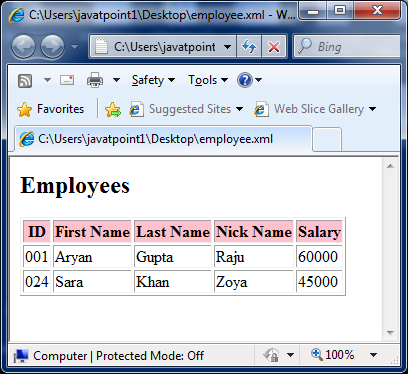
Task: Click the security lock icon in status bar
Action: [271, 355]
